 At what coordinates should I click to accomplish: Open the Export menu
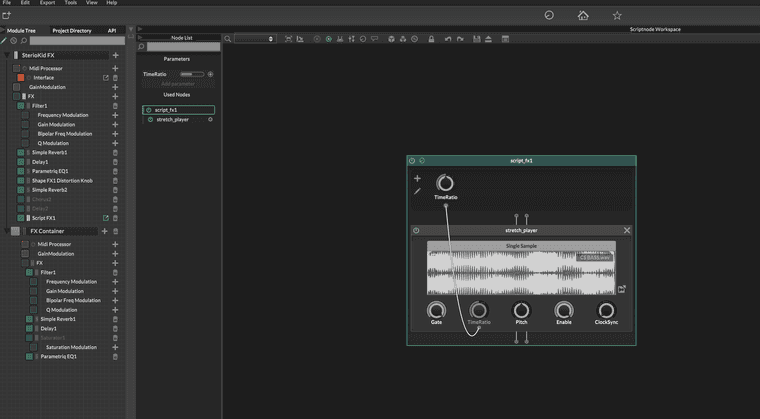[49, 3]
